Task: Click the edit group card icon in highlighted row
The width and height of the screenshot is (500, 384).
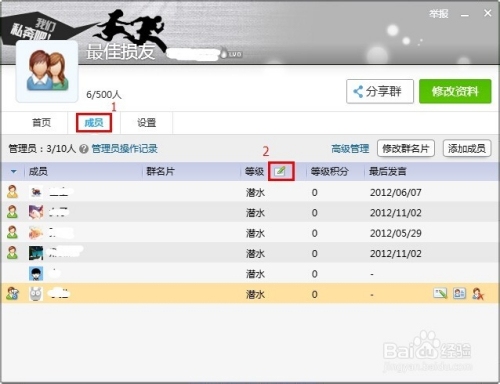Action: 440,293
